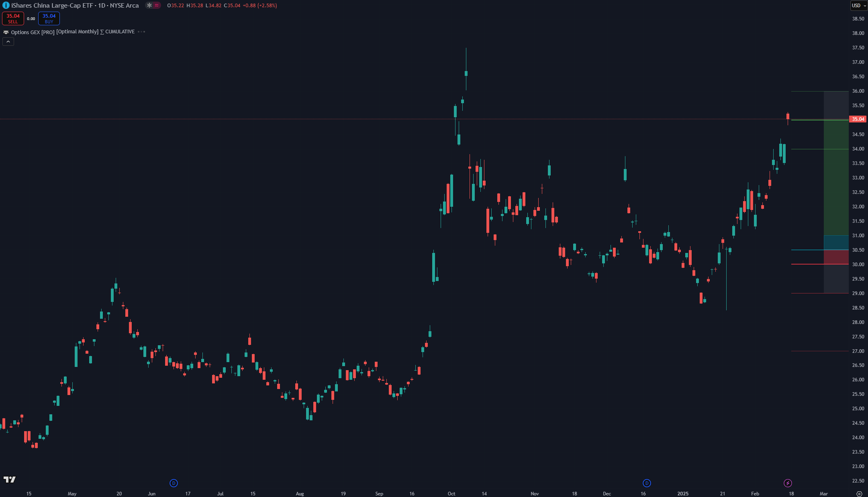The width and height of the screenshot is (868, 497).
Task: Click the 2025 label on time axis
Action: 683,493
